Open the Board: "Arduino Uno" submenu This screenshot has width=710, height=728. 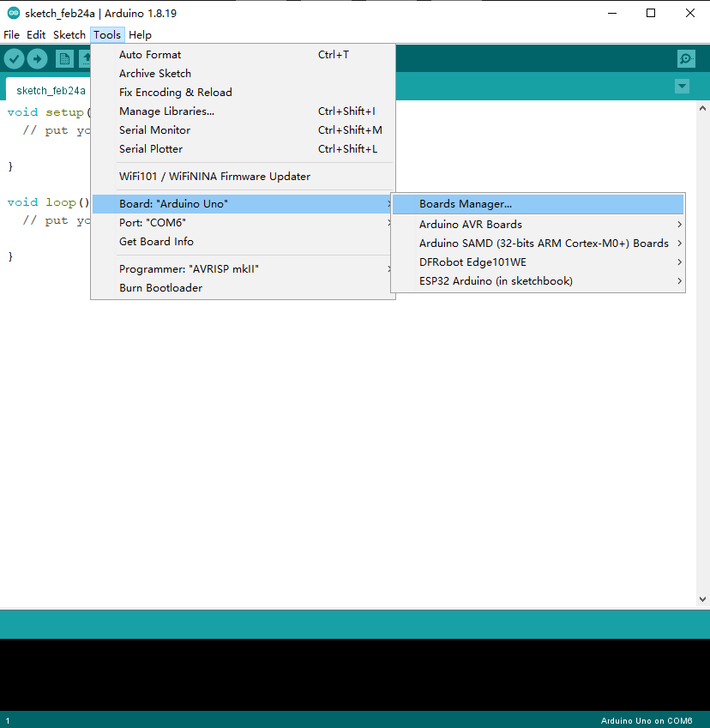pyautogui.click(x=243, y=204)
